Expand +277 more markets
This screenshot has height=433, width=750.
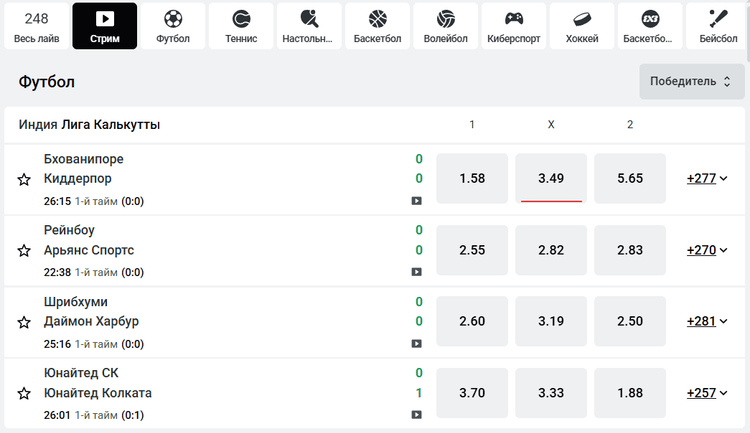click(707, 179)
